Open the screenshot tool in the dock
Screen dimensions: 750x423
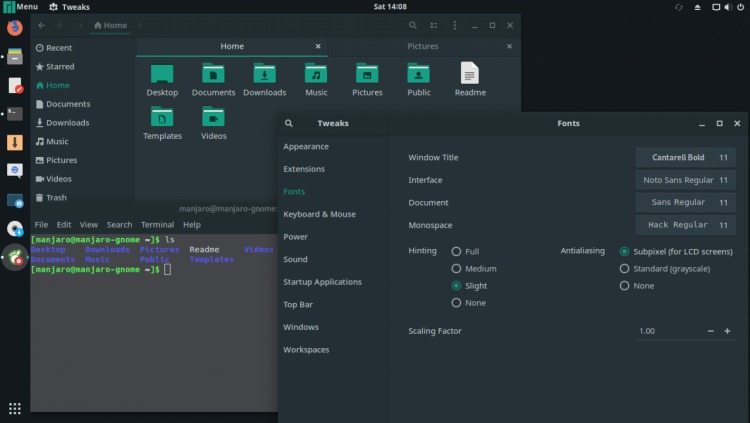click(x=15, y=200)
